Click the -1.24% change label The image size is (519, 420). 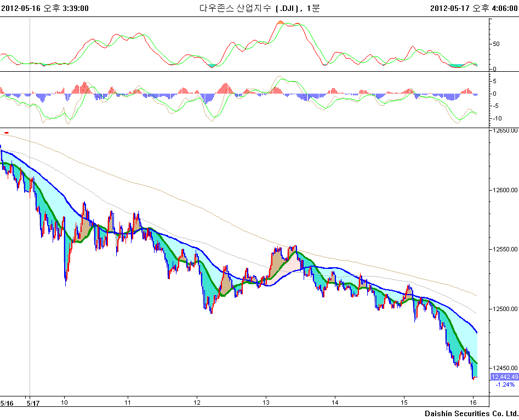[504, 385]
